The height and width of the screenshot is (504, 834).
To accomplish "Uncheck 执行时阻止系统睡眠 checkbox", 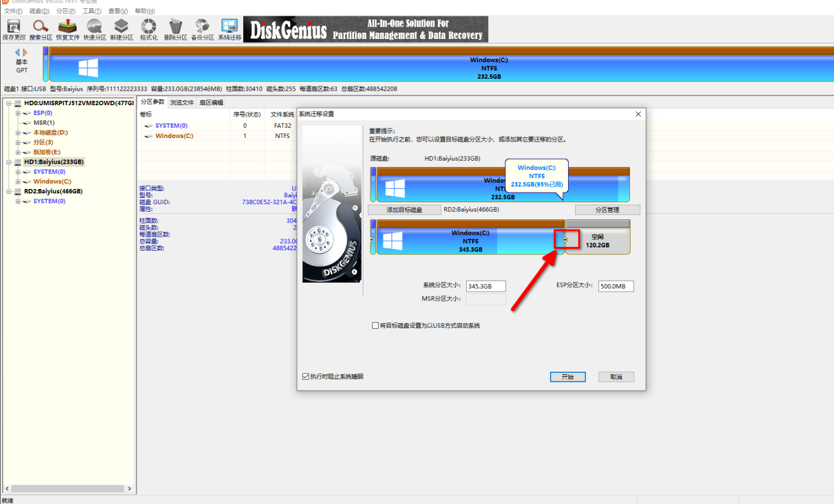I will (x=306, y=377).
